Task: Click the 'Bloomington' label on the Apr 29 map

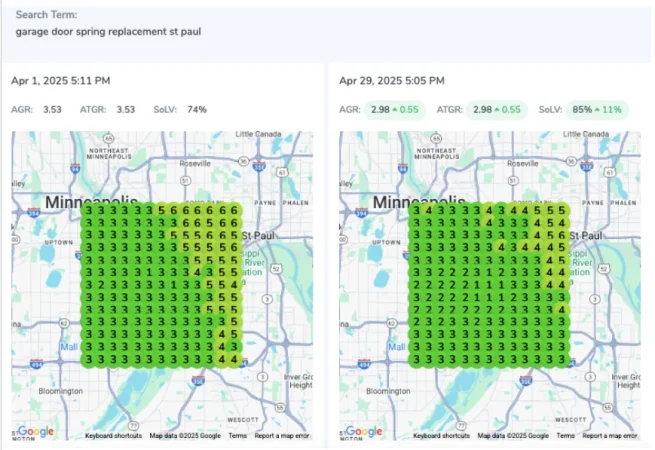Action: [x=388, y=391]
